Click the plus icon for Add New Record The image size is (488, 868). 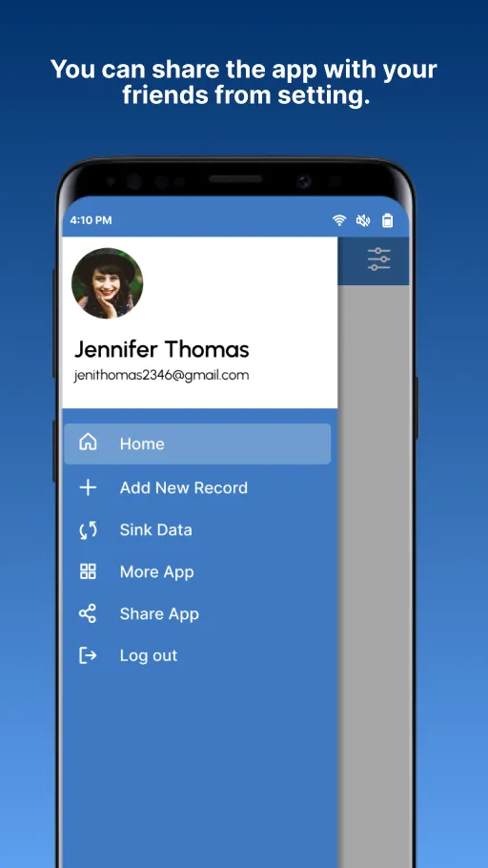[x=88, y=487]
